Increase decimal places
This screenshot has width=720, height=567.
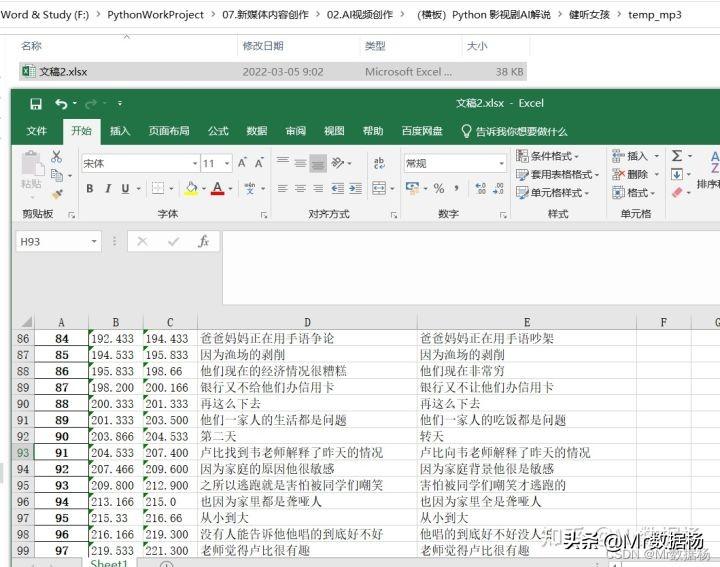(480, 188)
